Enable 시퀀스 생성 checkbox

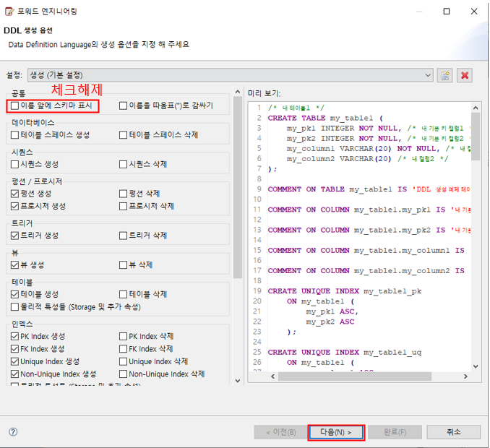pyautogui.click(x=14, y=164)
